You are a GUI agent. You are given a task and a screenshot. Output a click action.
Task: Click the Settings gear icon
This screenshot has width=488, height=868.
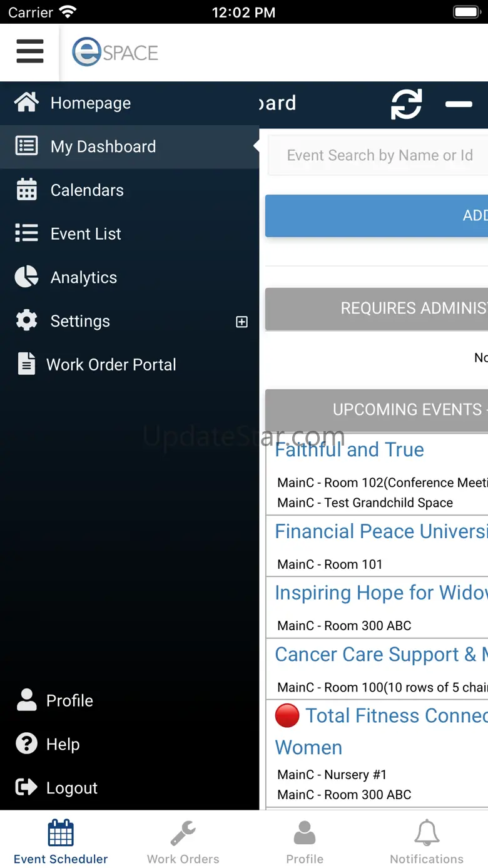[26, 321]
